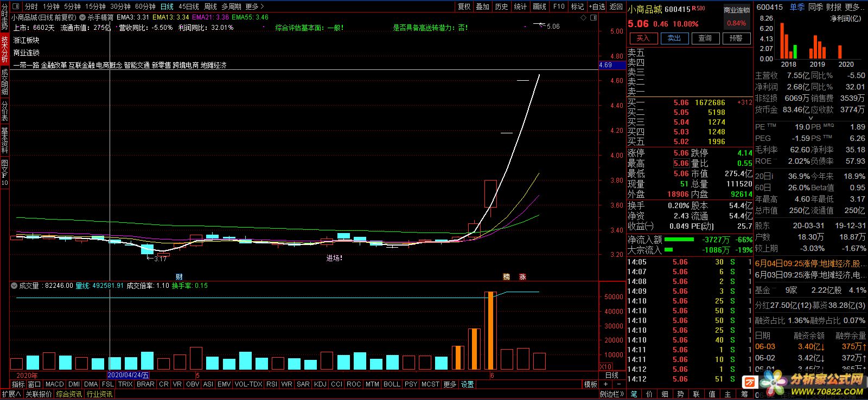Viewport: 868px width, 400px height.
Task: Toggle the 侧边栏 sidebar expander
Action: pos(613,394)
